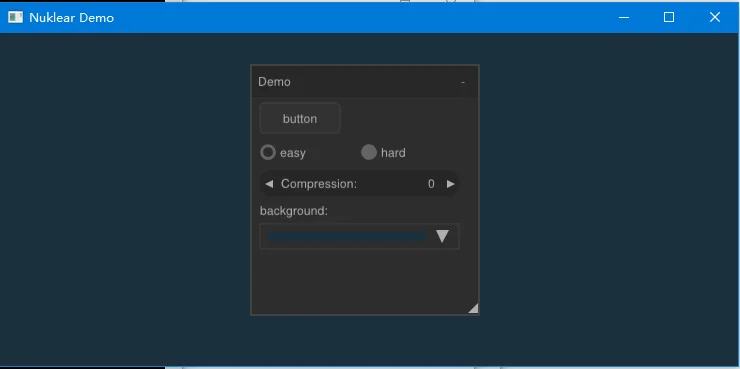The width and height of the screenshot is (740, 369).
Task: Click the Compression property label
Action: (319, 184)
